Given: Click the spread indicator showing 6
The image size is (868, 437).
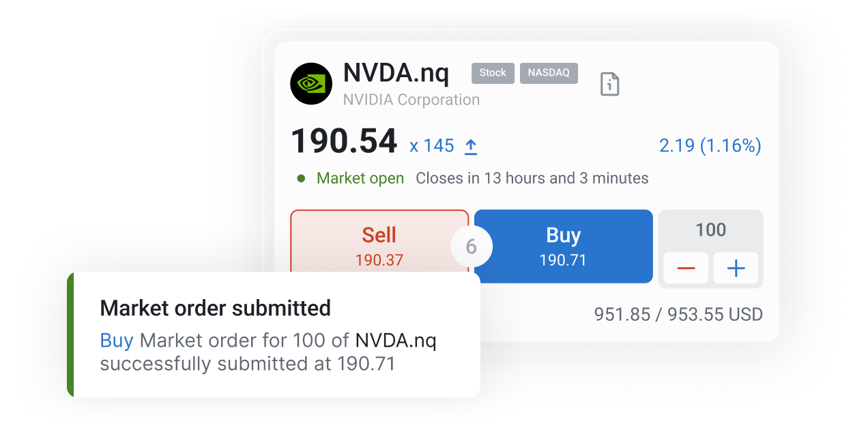Looking at the screenshot, I should [x=472, y=246].
